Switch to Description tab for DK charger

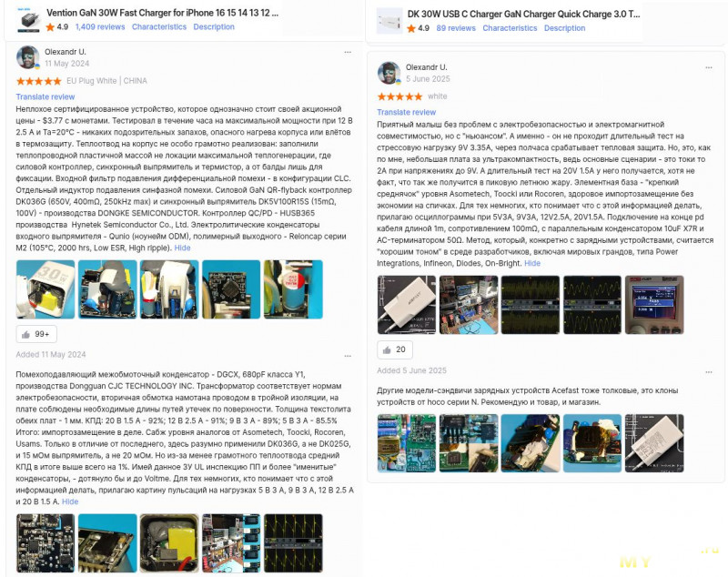click(564, 28)
